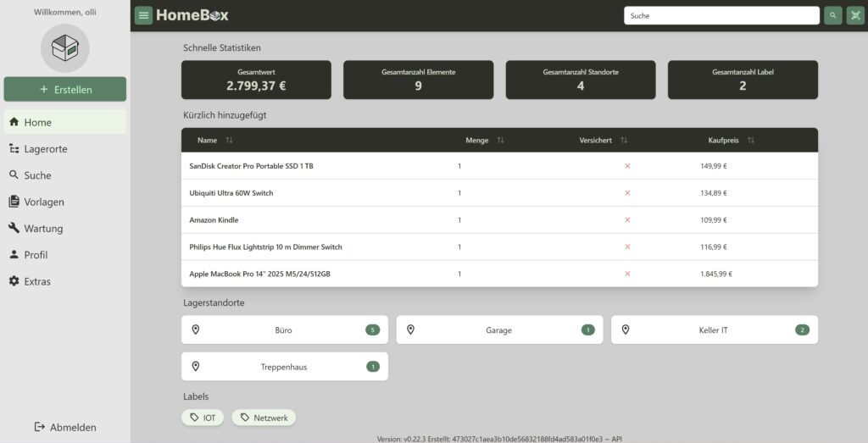The width and height of the screenshot is (868, 443).
Task: Sort table by Name column arrows
Action: (x=229, y=141)
